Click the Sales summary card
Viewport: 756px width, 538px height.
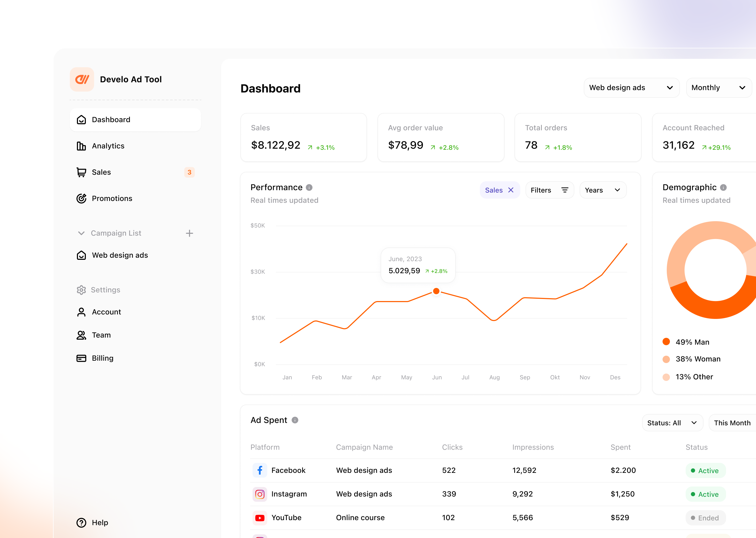point(303,137)
